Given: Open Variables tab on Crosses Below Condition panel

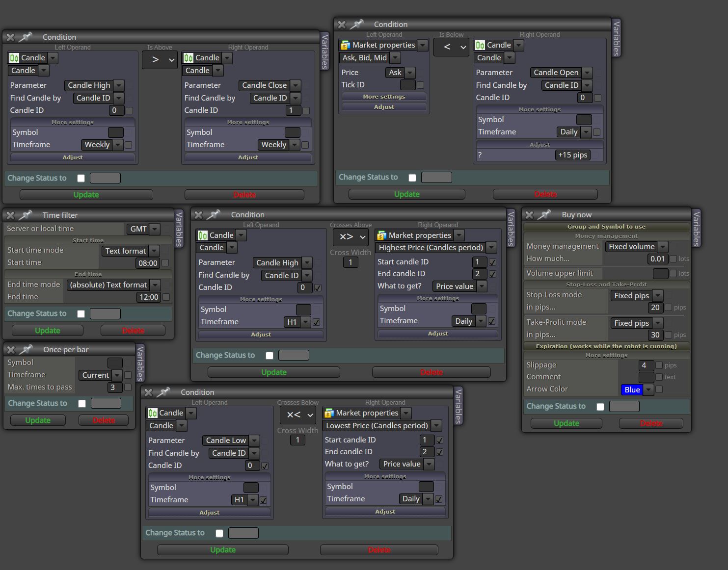Looking at the screenshot, I should pyautogui.click(x=458, y=406).
